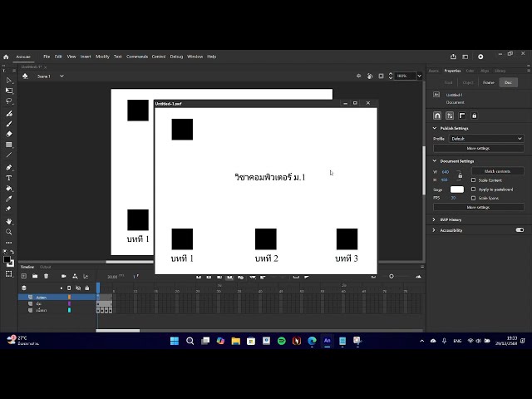The height and width of the screenshot is (399, 532).
Task: Select the Free Transform tool
Action: [9, 91]
